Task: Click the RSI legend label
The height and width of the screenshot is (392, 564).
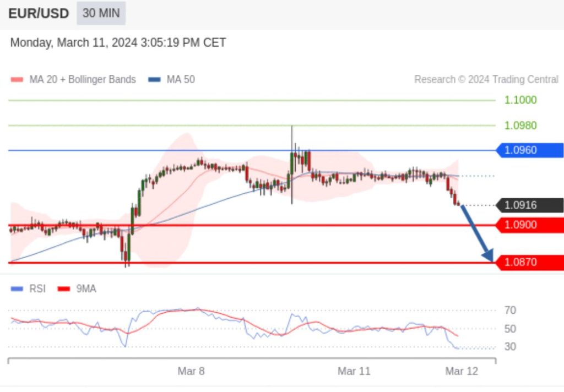Action: tap(37, 289)
